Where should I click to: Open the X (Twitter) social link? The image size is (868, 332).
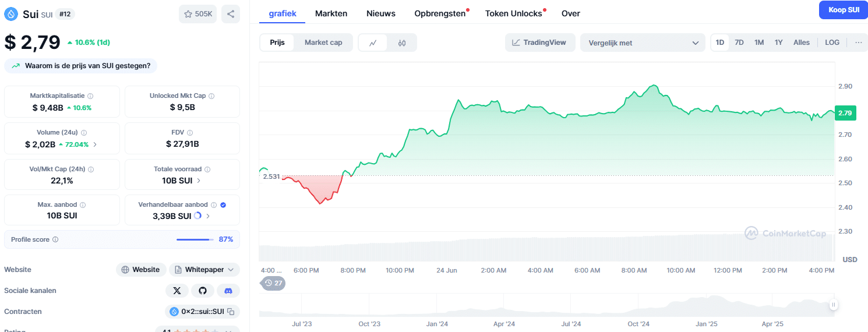coord(177,291)
